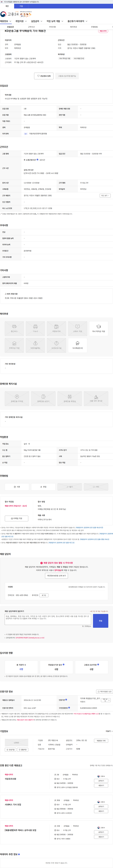Click the company LOGO placeholder
The image size is (113, 868).
16,742
